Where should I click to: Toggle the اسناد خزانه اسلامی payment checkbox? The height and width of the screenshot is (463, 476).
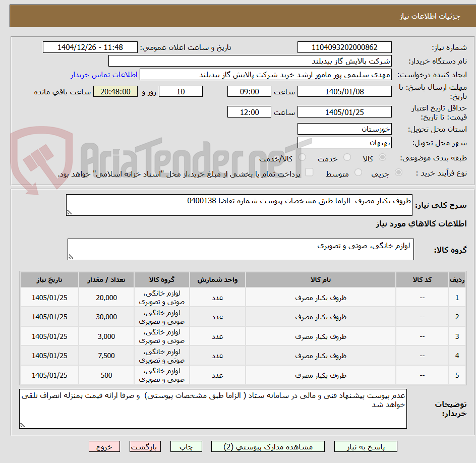coord(309,172)
